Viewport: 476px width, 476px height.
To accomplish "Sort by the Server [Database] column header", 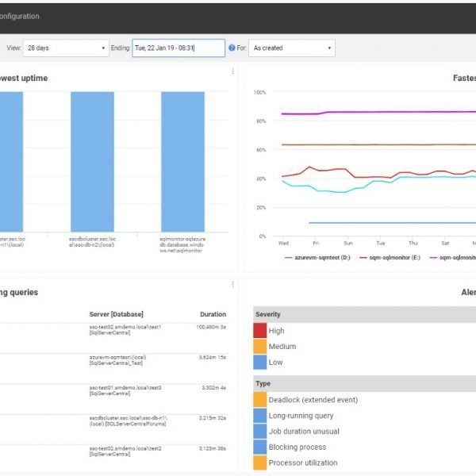I will click(116, 314).
